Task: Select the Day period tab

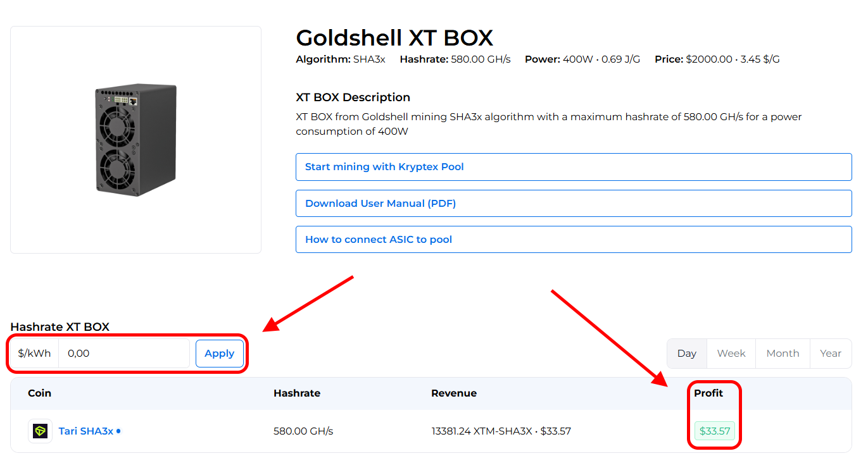Action: [x=686, y=354]
